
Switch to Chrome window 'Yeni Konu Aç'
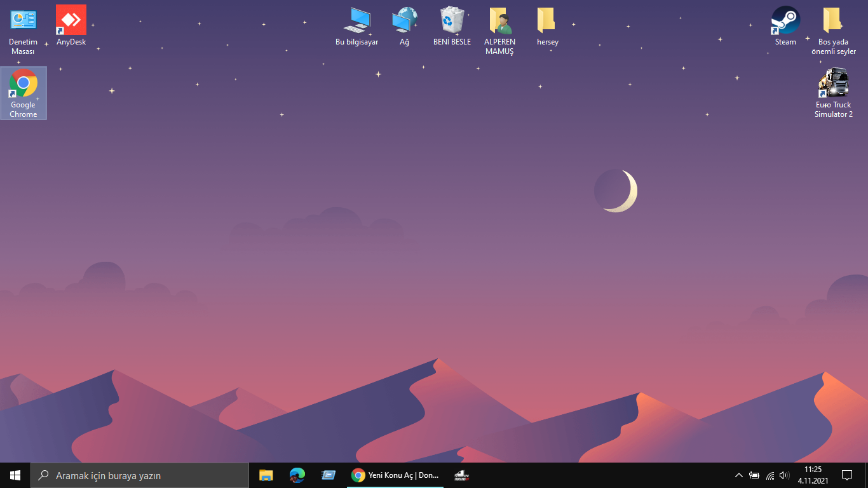click(x=395, y=475)
